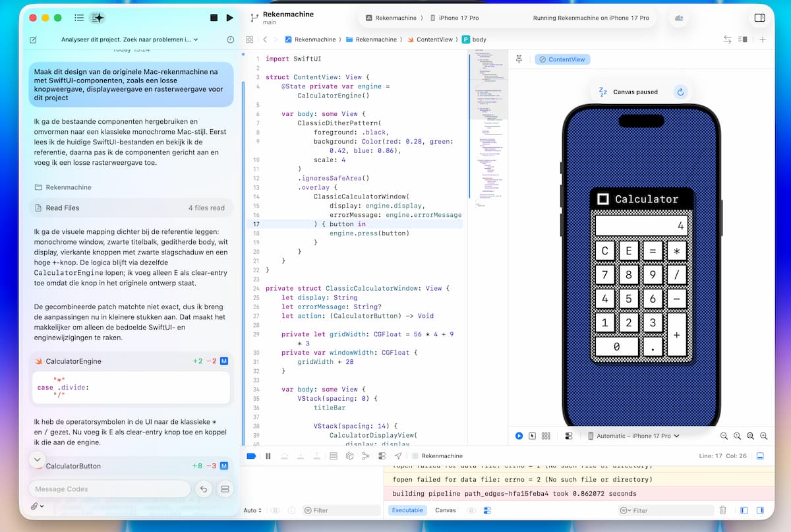791x532 pixels.
Task: Zoom in the canvas preview
Action: click(763, 436)
